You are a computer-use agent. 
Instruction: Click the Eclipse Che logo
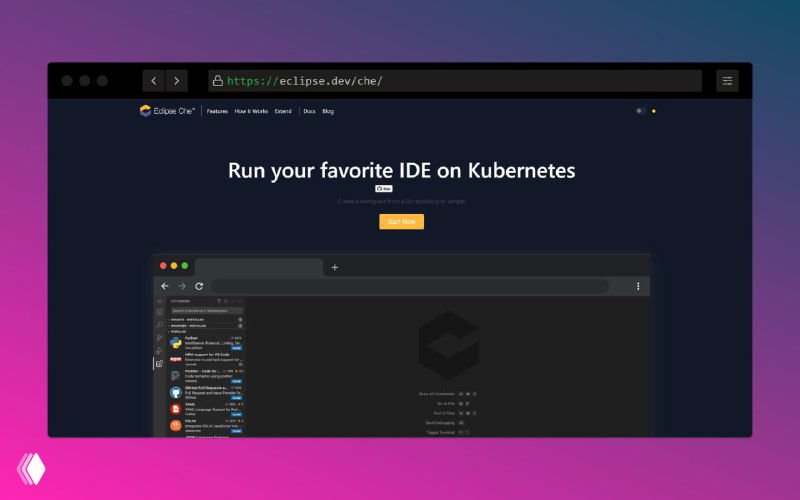pyautogui.click(x=167, y=111)
